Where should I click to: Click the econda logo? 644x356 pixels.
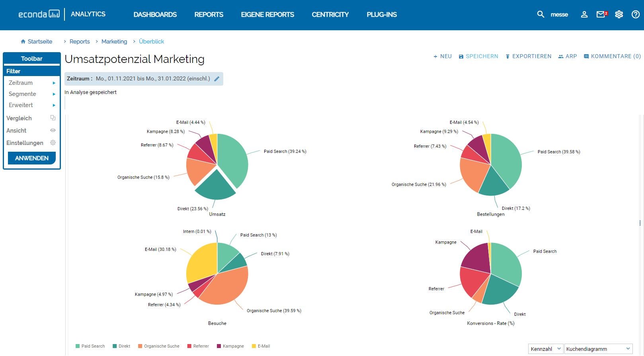pyautogui.click(x=39, y=14)
